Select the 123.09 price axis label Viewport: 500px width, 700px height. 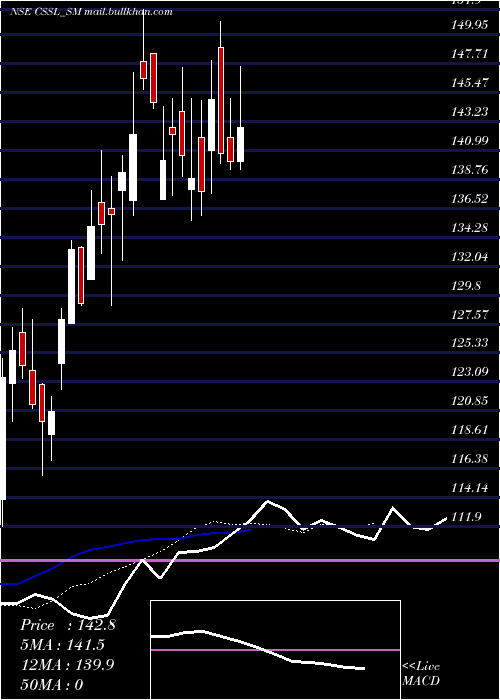coord(470,372)
